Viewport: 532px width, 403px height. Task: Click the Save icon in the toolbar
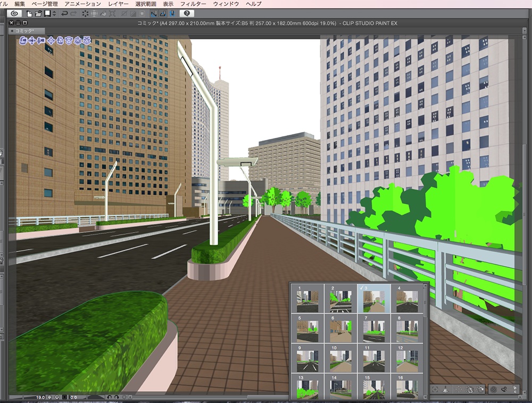[x=47, y=13]
